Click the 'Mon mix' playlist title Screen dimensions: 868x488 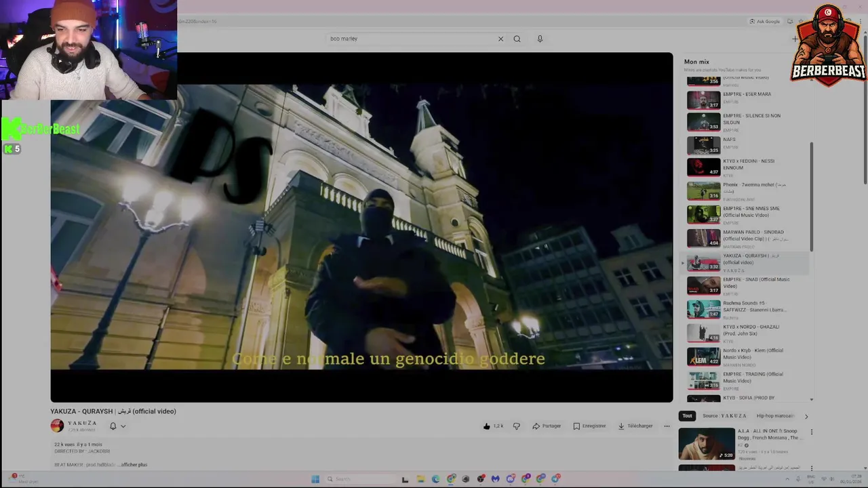pos(696,62)
